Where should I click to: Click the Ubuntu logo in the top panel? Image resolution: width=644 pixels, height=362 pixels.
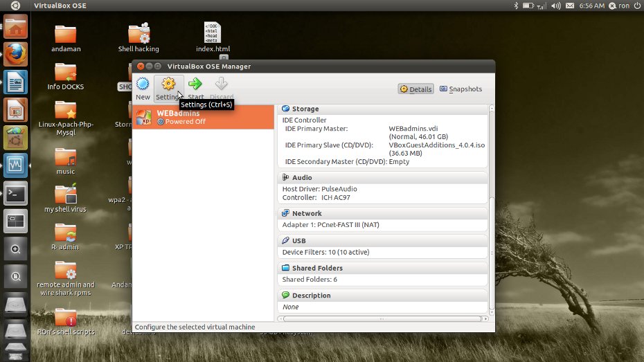[15, 6]
